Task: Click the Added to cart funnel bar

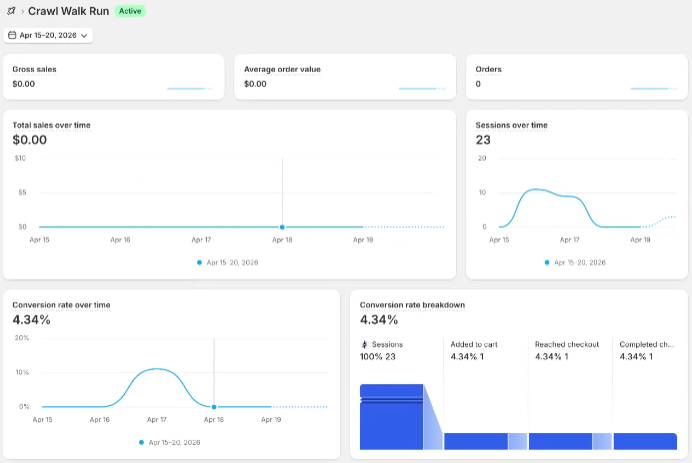Action: (476, 441)
